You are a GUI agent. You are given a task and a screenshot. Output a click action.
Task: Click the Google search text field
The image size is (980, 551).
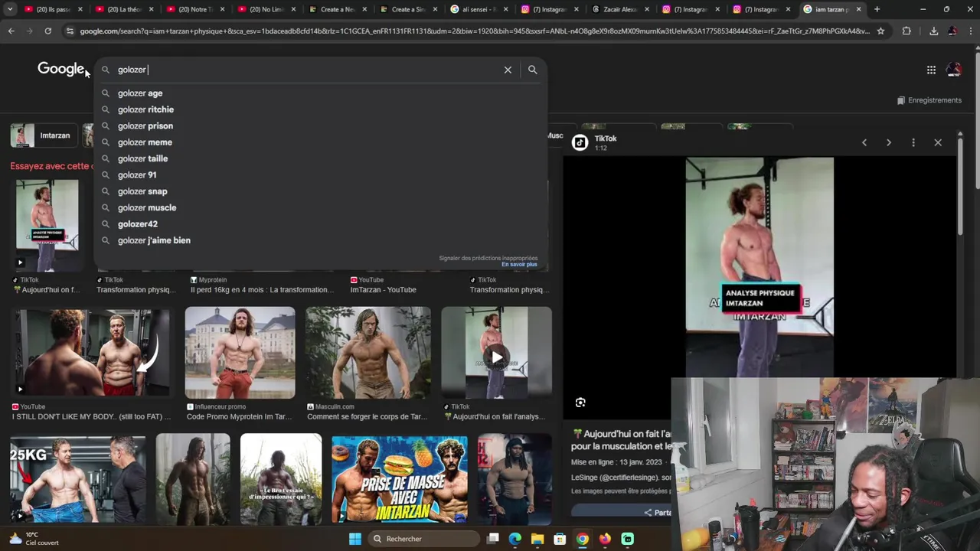306,70
